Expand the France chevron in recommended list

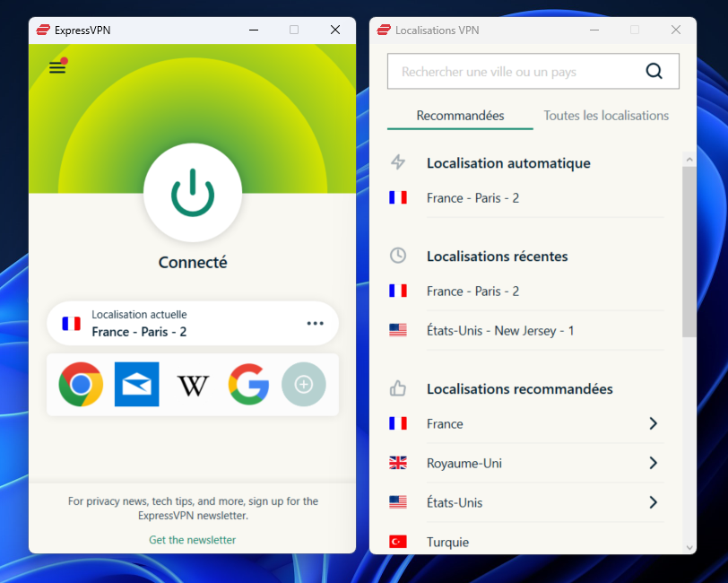(x=654, y=423)
